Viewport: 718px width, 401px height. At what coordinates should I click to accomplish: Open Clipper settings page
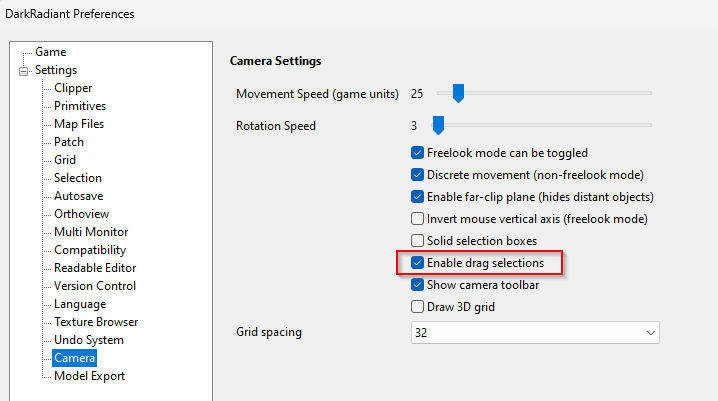(73, 88)
